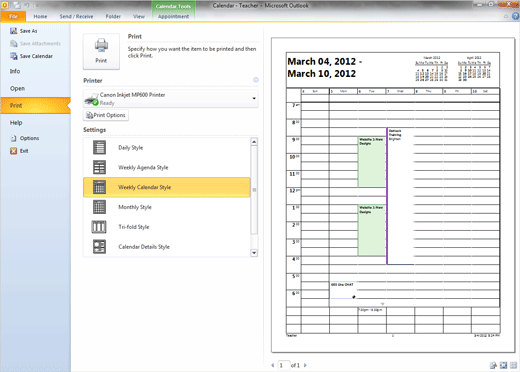Screen dimensions: 520x372
Task: Click the One Page preview icon
Action: tap(503, 365)
